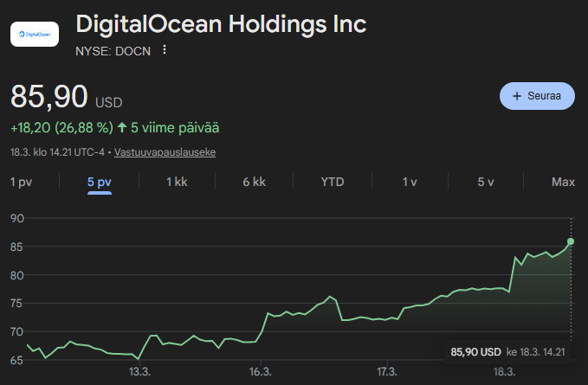The height and width of the screenshot is (385, 588).
Task: Click the DigitalOcean Holdings Inc title
Action: click(221, 24)
